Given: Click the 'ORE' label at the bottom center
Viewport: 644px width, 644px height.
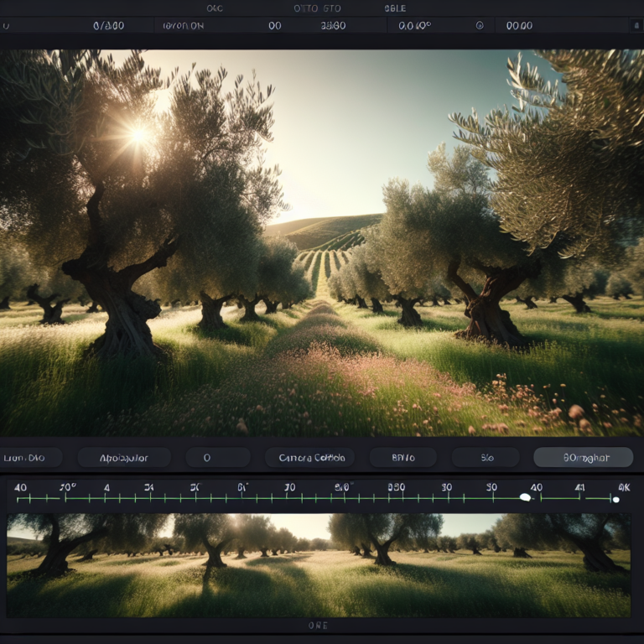Looking at the screenshot, I should pos(319,626).
